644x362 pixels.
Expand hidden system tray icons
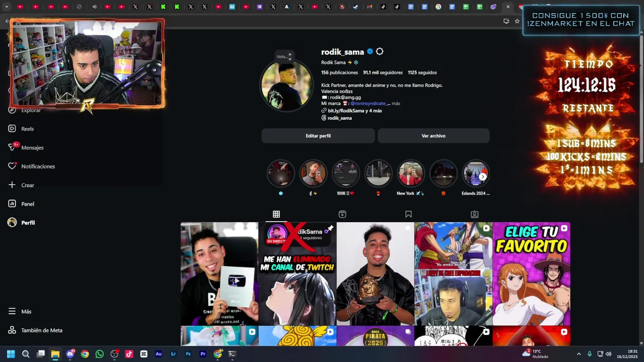point(579,354)
